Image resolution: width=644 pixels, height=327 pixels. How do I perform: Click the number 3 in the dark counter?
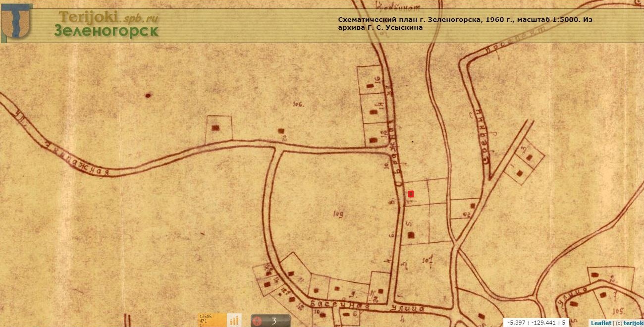(273, 321)
